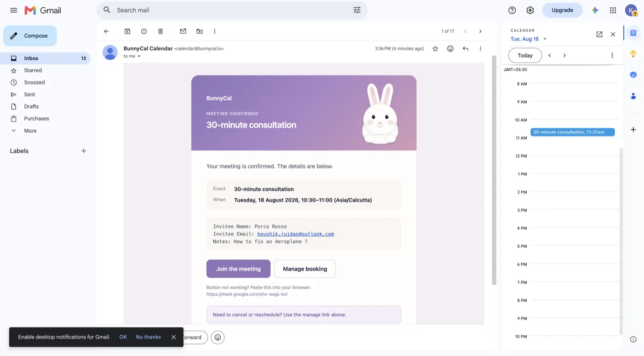
Task: Click the Gmail logo
Action: tap(43, 10)
